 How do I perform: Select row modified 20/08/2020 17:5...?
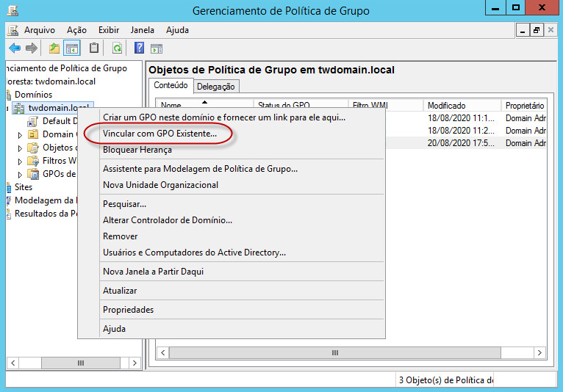pyautogui.click(x=466, y=142)
